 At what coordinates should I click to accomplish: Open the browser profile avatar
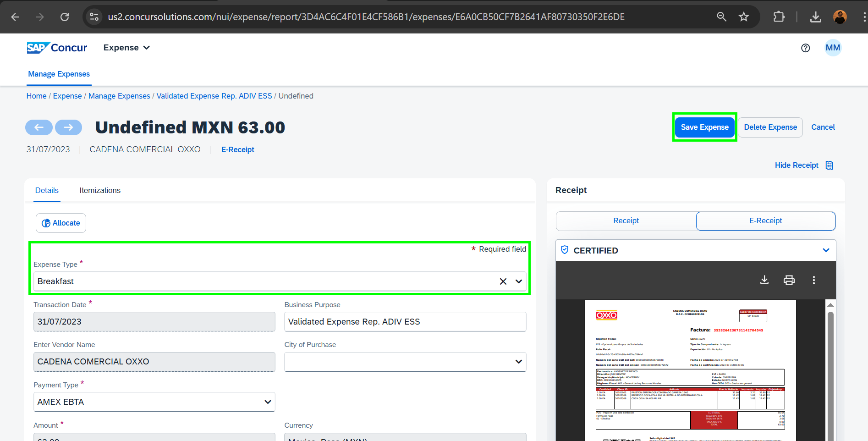(840, 17)
